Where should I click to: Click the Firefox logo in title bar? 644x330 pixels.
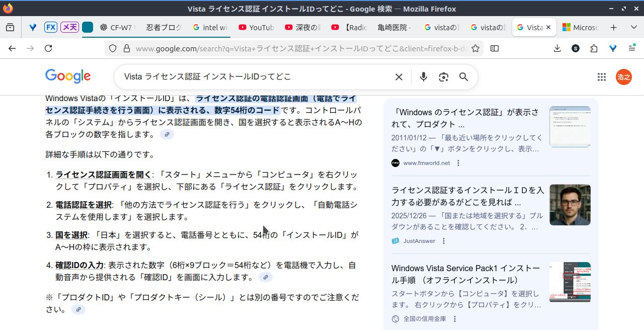[8, 9]
